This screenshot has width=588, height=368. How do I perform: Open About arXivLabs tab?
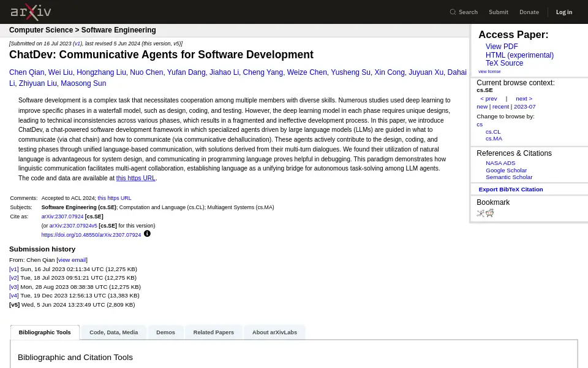(274, 332)
